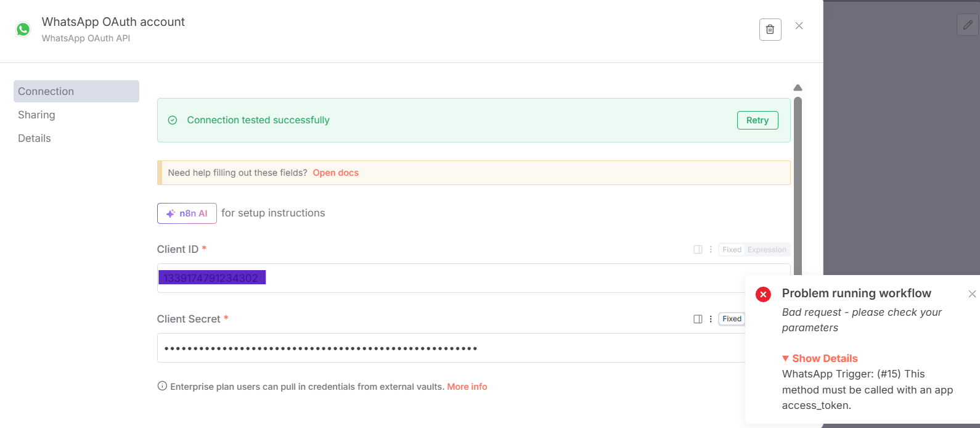Screen dimensions: 980x428
Task: Switch to the Sharing tab
Action: click(36, 115)
